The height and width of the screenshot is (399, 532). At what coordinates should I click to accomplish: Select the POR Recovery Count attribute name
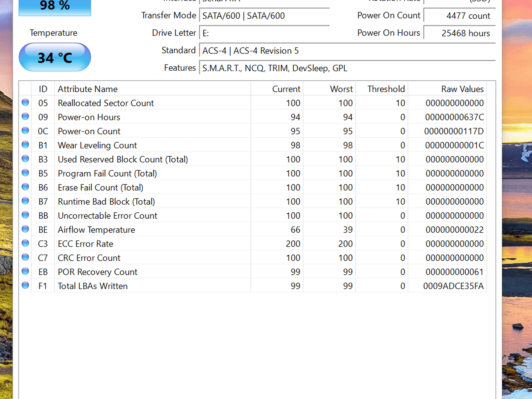pos(97,272)
